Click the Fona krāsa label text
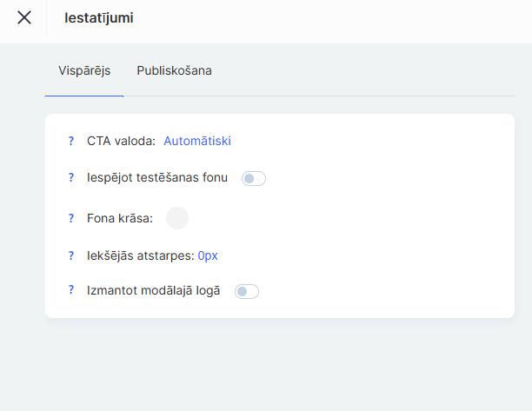 (120, 218)
